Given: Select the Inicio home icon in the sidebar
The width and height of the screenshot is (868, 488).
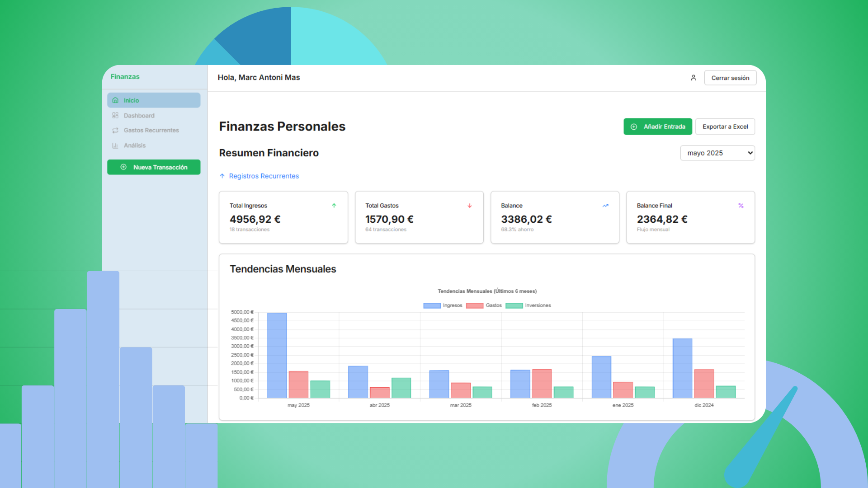Looking at the screenshot, I should [x=116, y=100].
